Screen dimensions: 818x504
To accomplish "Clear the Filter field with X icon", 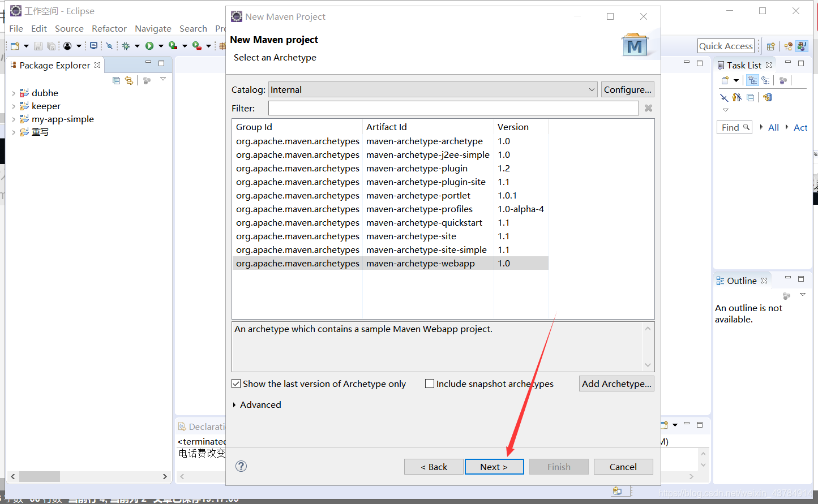I will pos(648,108).
